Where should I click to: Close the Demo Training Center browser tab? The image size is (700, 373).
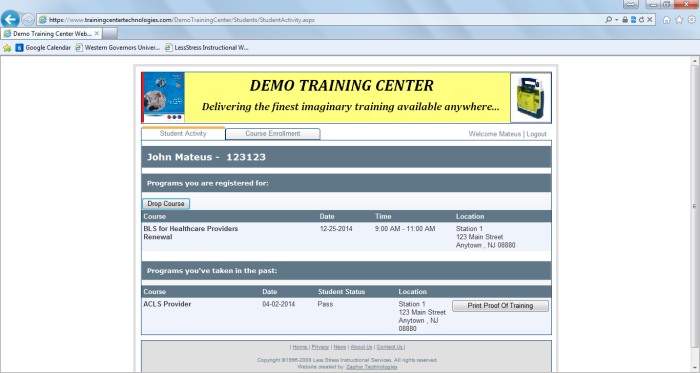coord(97,33)
